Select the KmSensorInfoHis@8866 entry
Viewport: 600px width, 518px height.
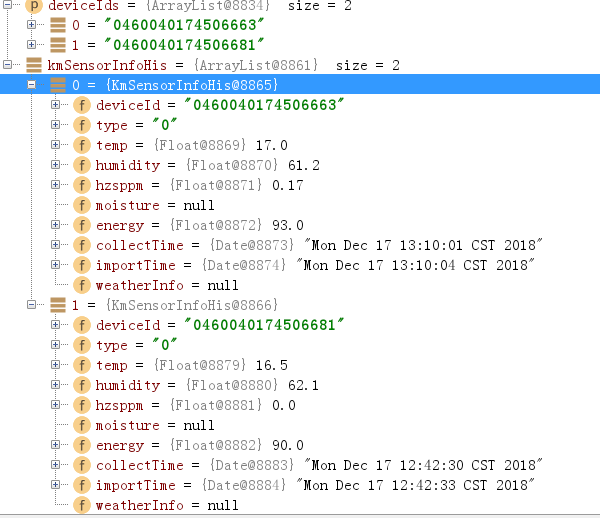point(300,305)
